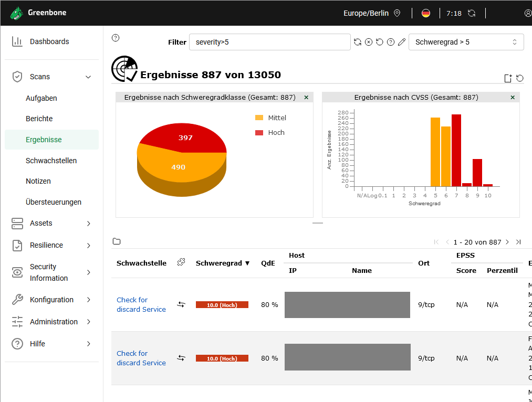
Task: Open Berichte in the Scans menu
Action: (39, 119)
